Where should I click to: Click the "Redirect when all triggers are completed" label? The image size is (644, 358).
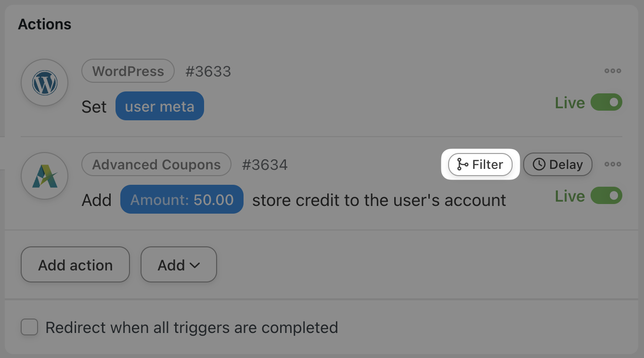[192, 328]
